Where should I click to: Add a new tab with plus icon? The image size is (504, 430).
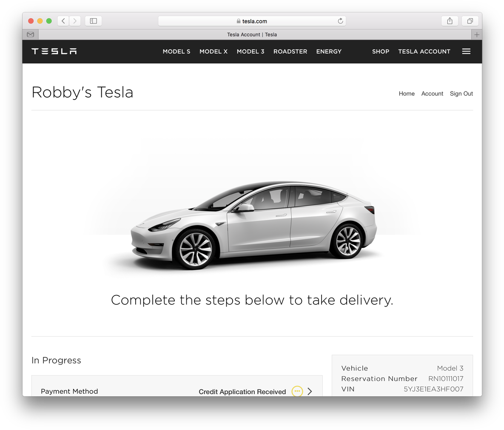tap(477, 34)
